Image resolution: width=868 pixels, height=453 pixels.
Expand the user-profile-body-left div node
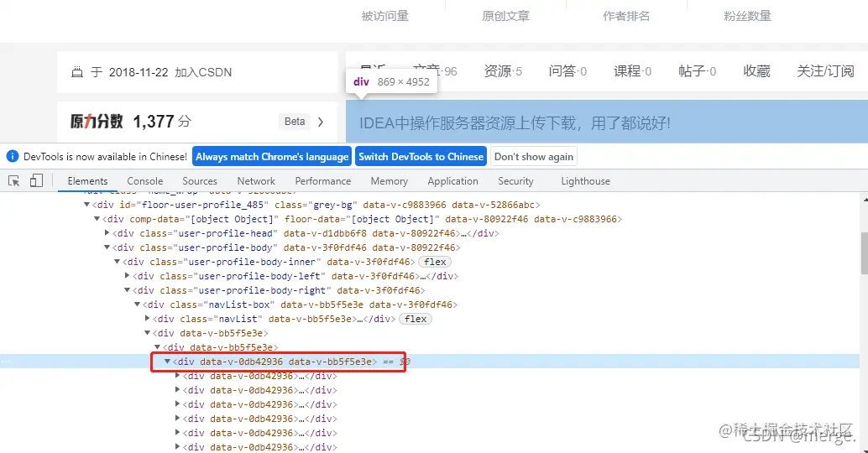point(128,275)
